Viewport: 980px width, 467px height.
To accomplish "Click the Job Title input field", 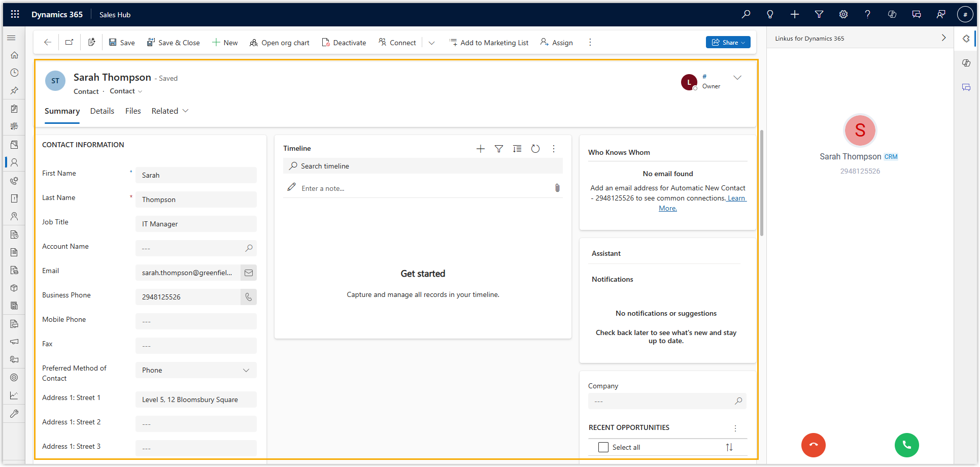I will coord(196,224).
